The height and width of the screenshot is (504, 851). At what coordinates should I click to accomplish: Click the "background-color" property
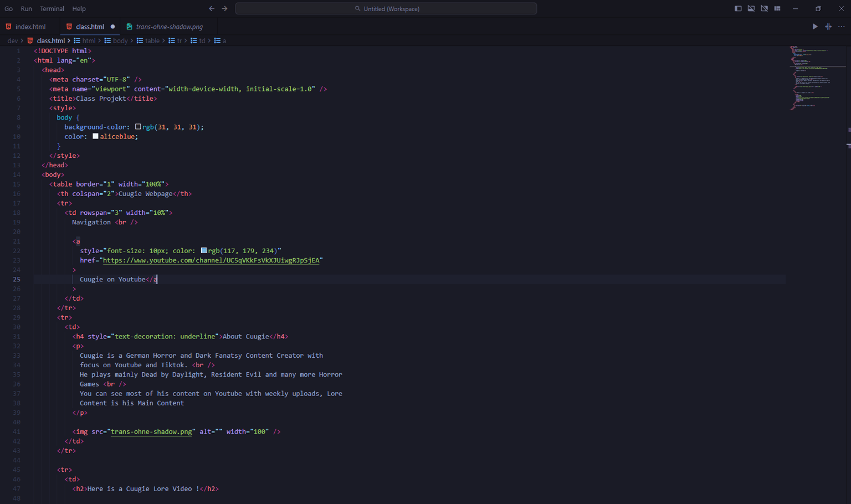(95, 127)
